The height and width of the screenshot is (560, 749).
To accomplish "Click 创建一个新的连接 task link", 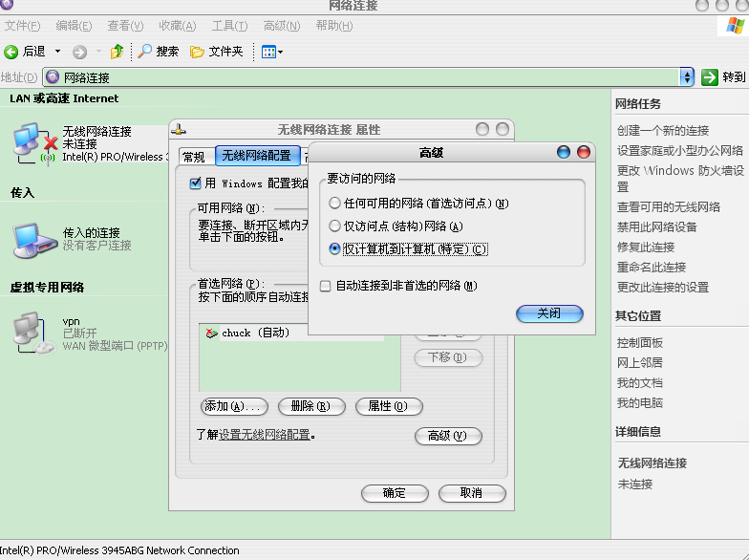I will pos(663,130).
